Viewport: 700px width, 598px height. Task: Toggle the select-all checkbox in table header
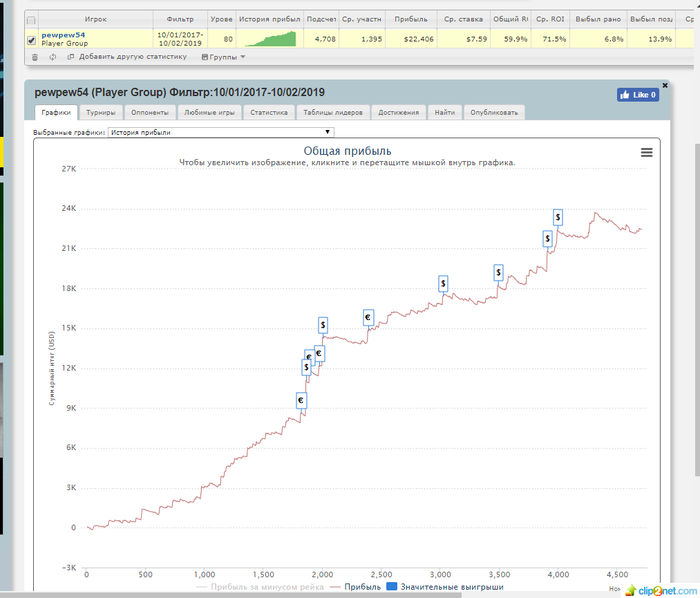coord(31,20)
